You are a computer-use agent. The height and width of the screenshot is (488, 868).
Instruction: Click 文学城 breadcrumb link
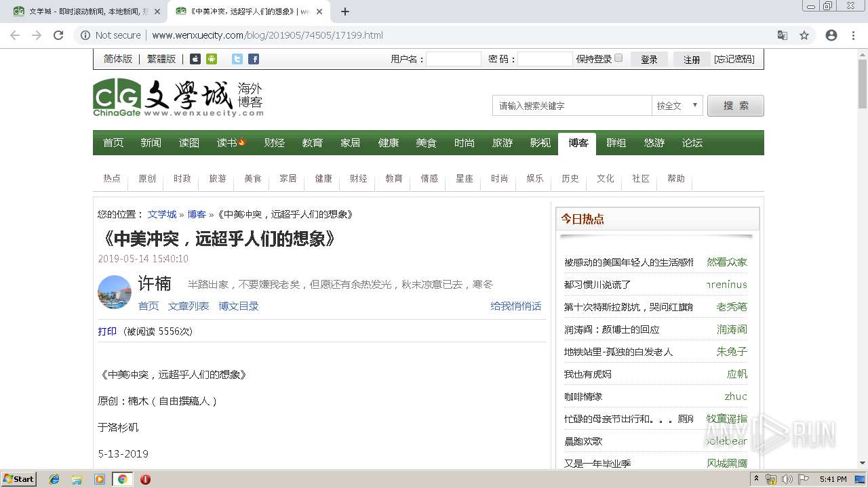[162, 214]
